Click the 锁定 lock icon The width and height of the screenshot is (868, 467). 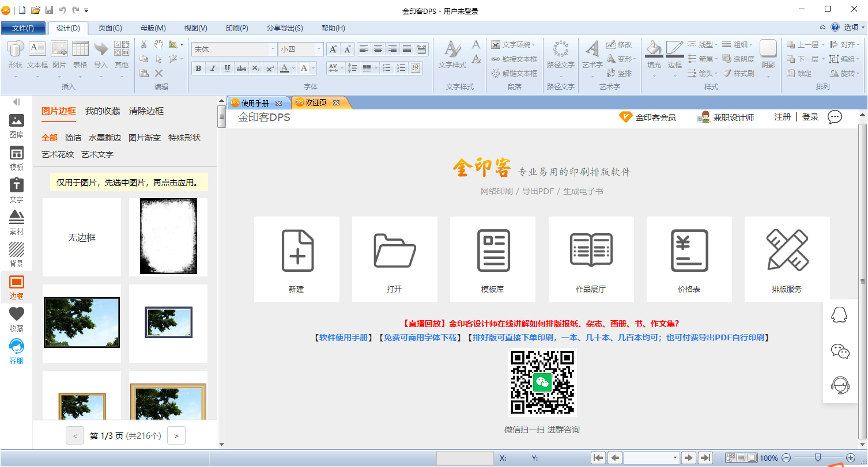coord(801,73)
